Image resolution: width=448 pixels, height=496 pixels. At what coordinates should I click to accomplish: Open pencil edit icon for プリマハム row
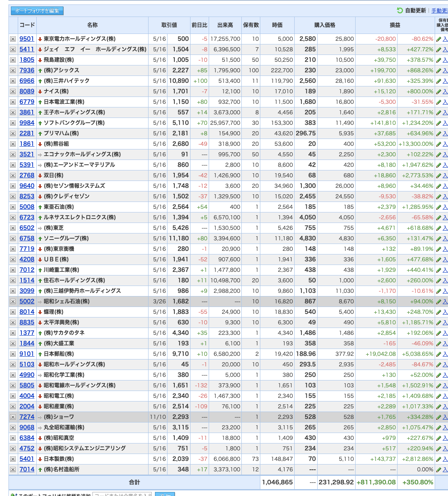(x=439, y=133)
